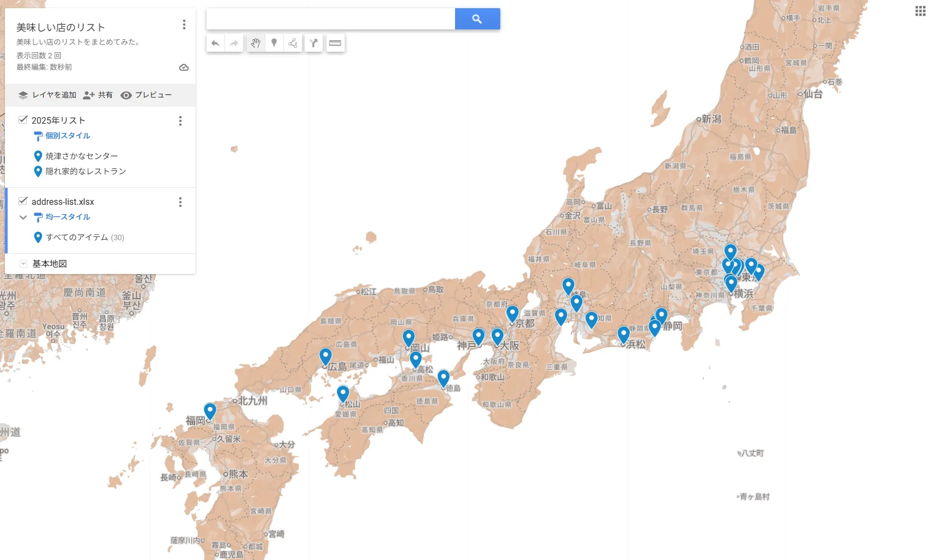Screen dimensions: 933x560
Task: Click 共有 to share the map
Action: point(98,95)
